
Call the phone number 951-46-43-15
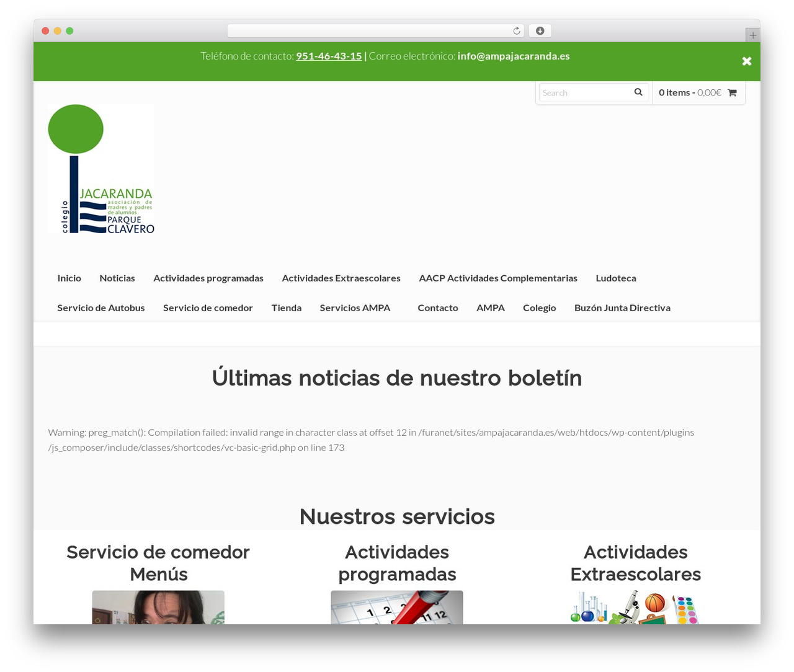tap(329, 56)
